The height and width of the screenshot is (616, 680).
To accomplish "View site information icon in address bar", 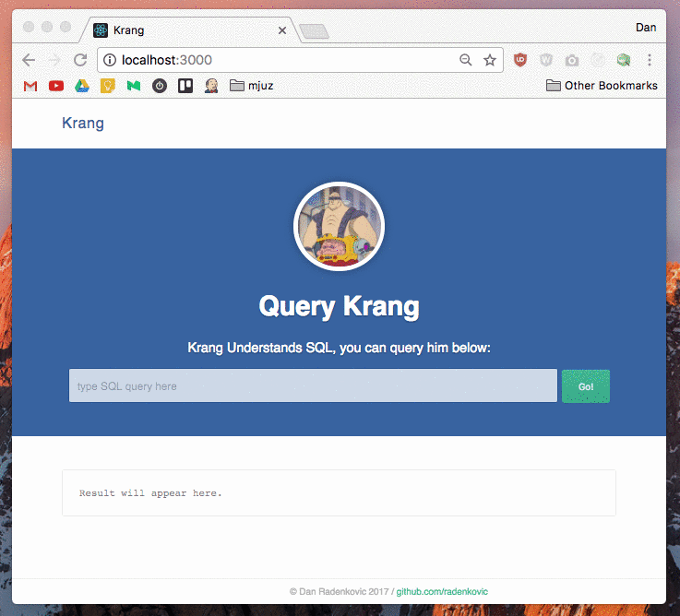I will (110, 60).
